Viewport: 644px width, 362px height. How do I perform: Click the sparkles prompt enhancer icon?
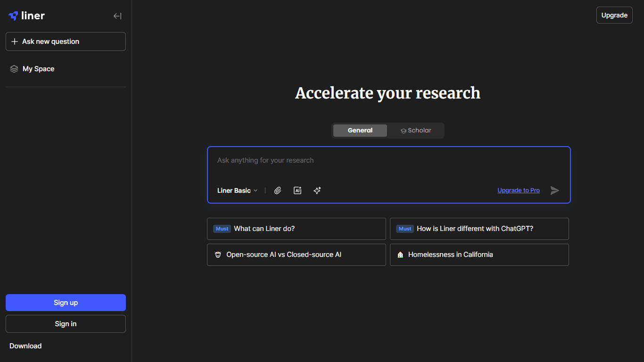[x=317, y=190]
